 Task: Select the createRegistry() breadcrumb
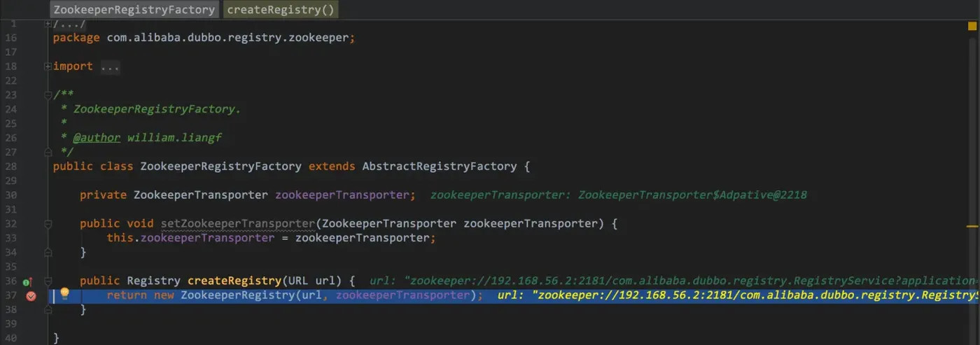(x=281, y=10)
